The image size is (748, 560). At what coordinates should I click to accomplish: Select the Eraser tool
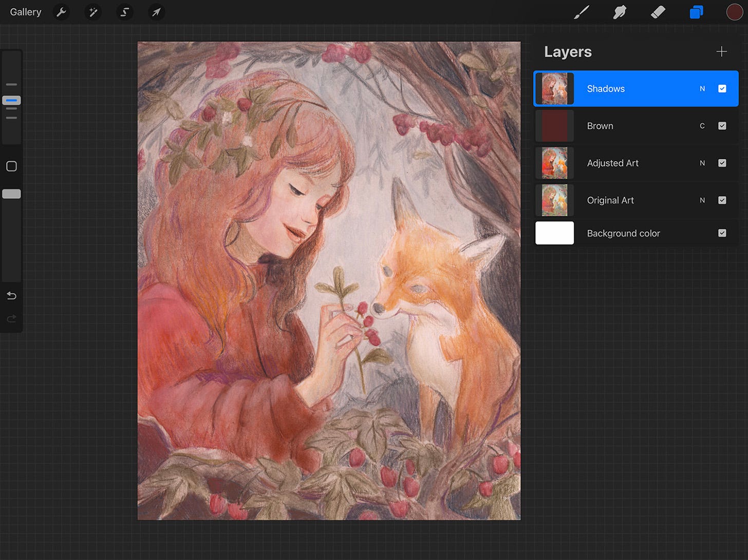658,12
